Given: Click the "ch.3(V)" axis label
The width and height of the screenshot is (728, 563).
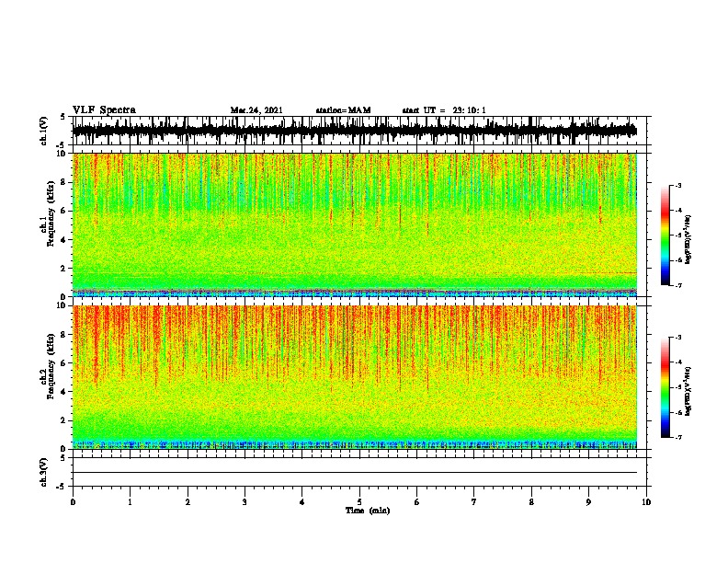Looking at the screenshot, I should point(44,472).
